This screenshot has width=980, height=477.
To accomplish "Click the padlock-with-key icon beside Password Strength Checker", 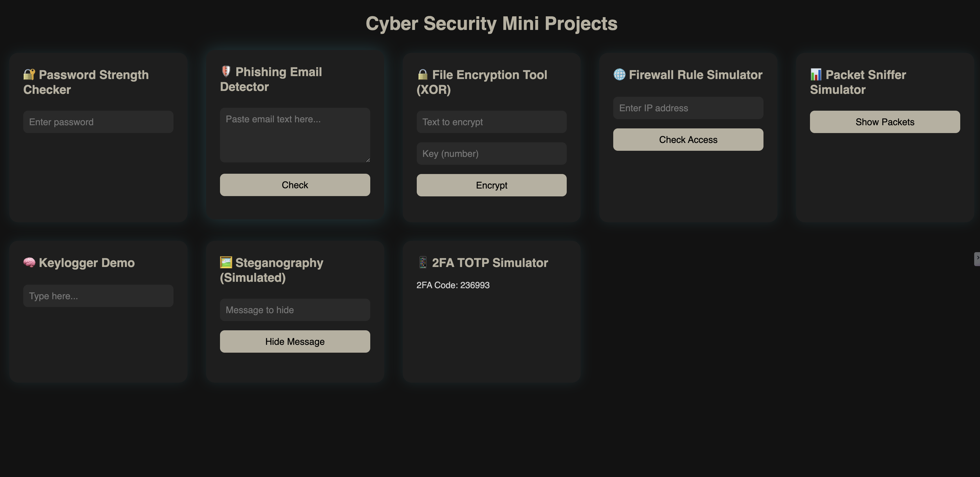I will click(x=29, y=75).
